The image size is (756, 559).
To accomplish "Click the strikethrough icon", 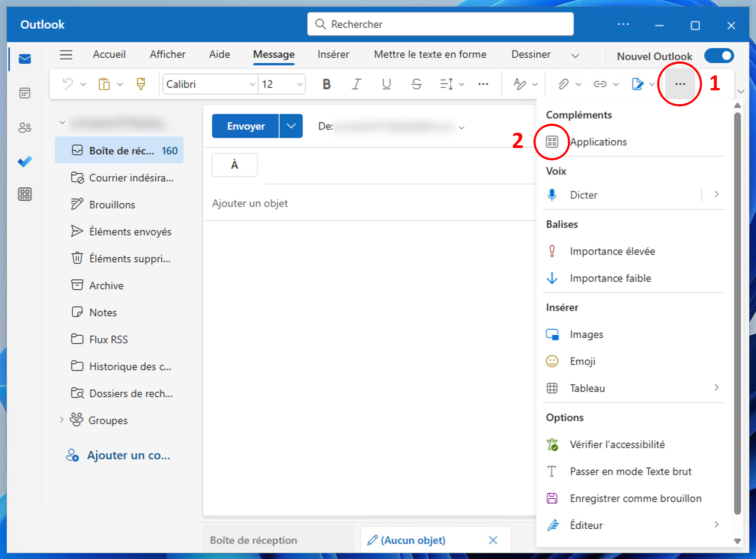I will click(416, 84).
